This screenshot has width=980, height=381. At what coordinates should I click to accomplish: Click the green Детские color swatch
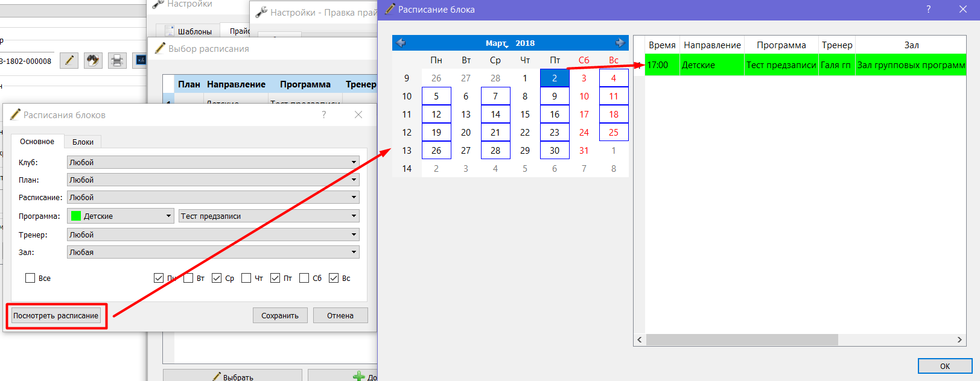coord(76,216)
